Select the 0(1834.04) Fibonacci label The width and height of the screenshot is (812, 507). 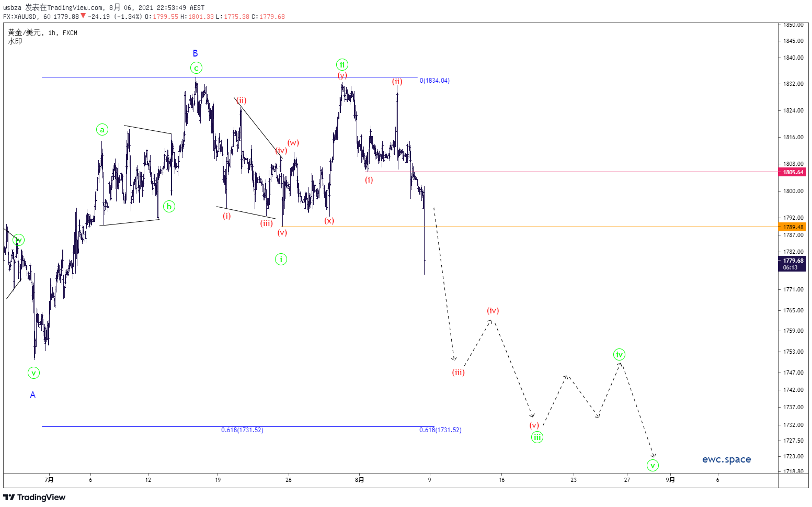tap(434, 81)
